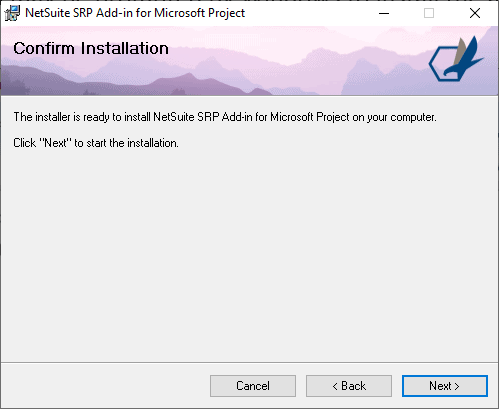Cancel the installation
The width and height of the screenshot is (499, 409).
click(x=253, y=386)
